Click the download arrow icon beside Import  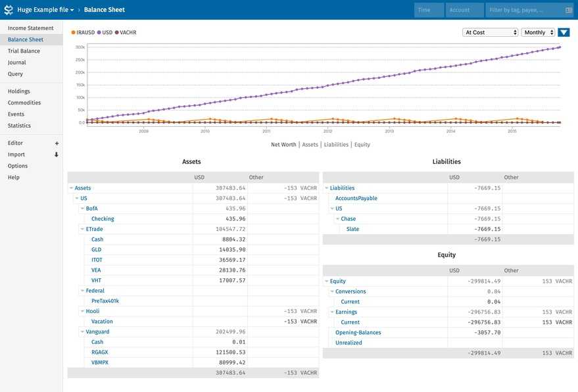pos(57,155)
